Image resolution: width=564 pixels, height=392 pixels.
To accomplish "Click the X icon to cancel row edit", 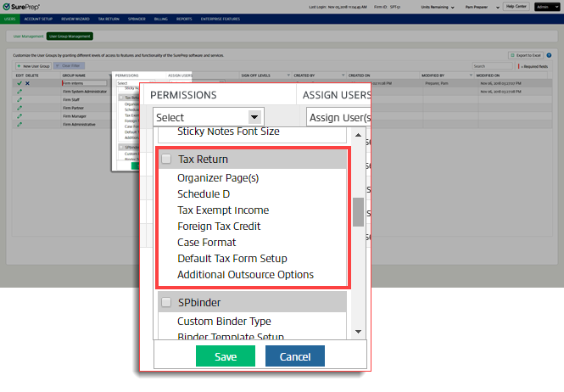I will click(x=28, y=83).
